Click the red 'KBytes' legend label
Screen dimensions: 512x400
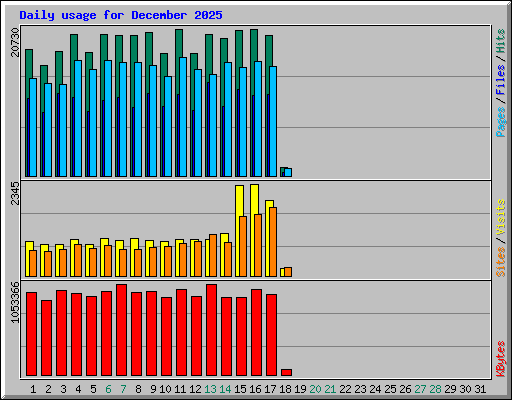coord(500,359)
